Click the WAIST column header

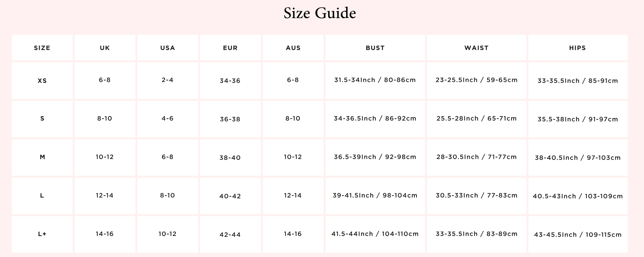[476, 48]
